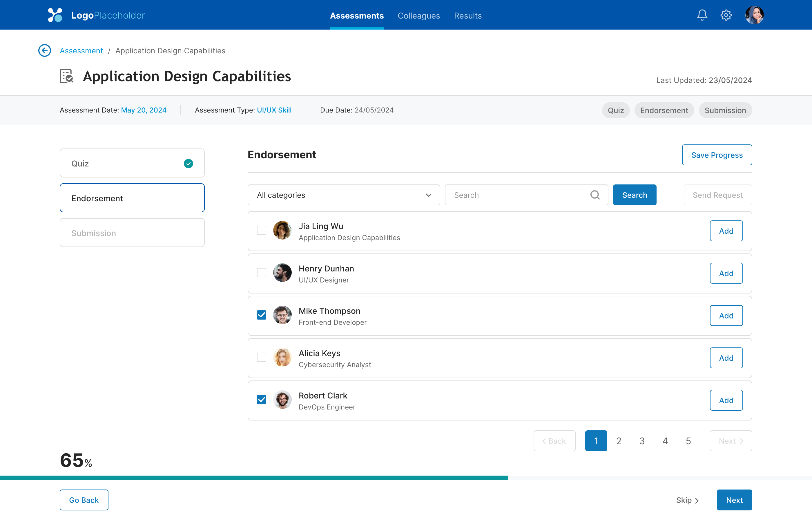The image size is (812, 522).
Task: Click the notification bell icon
Action: 702,15
